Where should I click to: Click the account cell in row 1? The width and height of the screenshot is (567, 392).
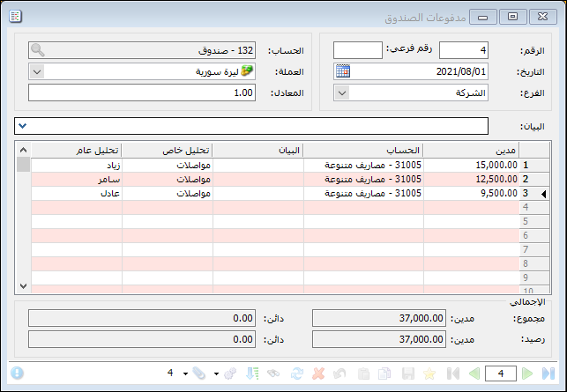[x=363, y=165]
